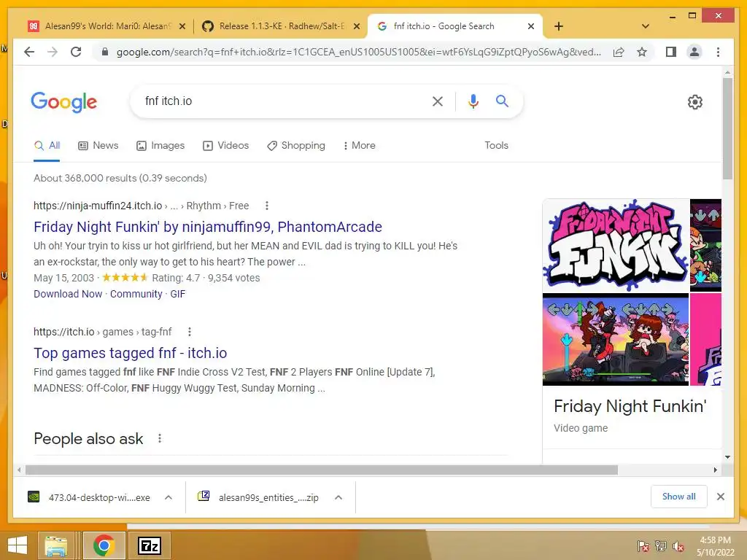Expand options for the 473.04-desktop download
This screenshot has height=560, width=747.
pyautogui.click(x=169, y=497)
